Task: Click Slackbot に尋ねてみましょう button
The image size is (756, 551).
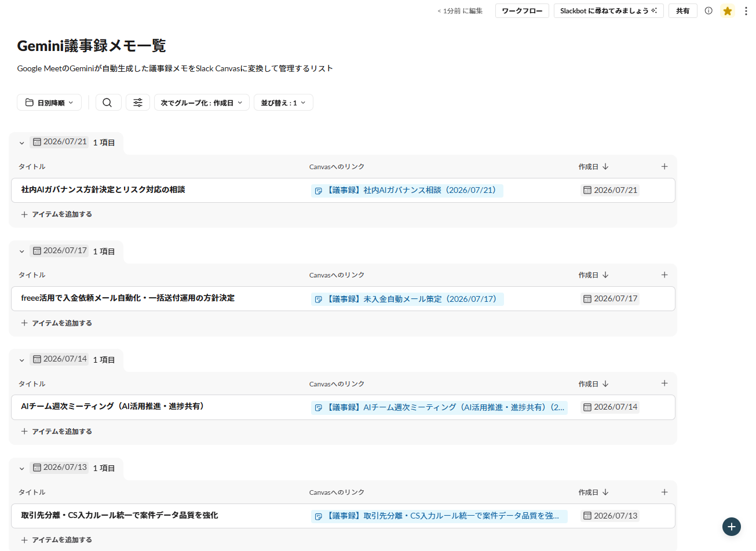Action: tap(609, 11)
